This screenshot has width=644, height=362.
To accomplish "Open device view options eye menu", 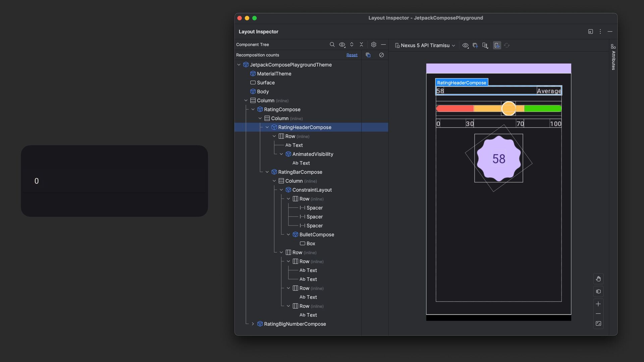I will point(465,46).
